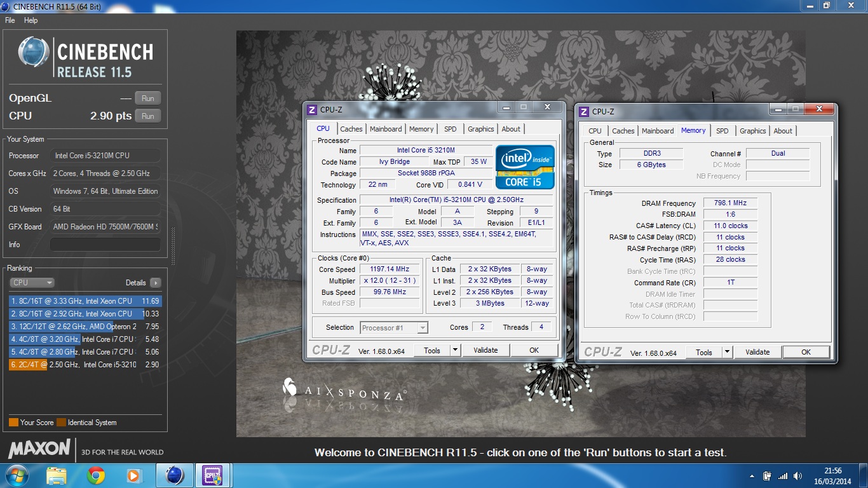Click the DRAM Frequency 798.1 MHz value
868x488 pixels.
point(730,203)
